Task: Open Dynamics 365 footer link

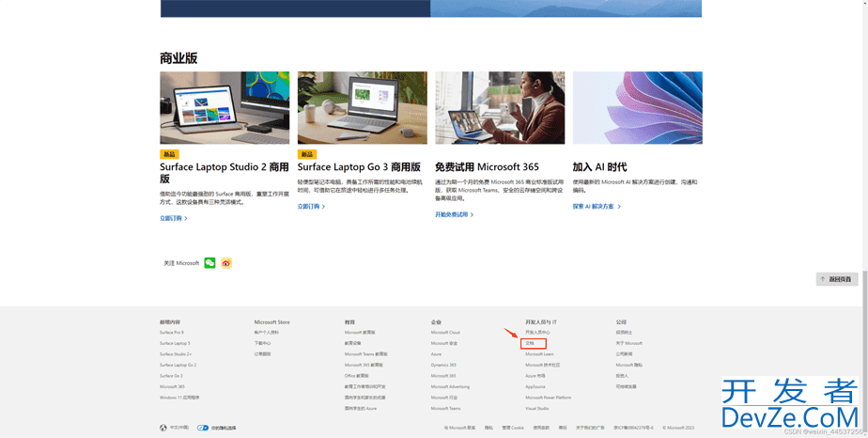Action: tap(443, 365)
